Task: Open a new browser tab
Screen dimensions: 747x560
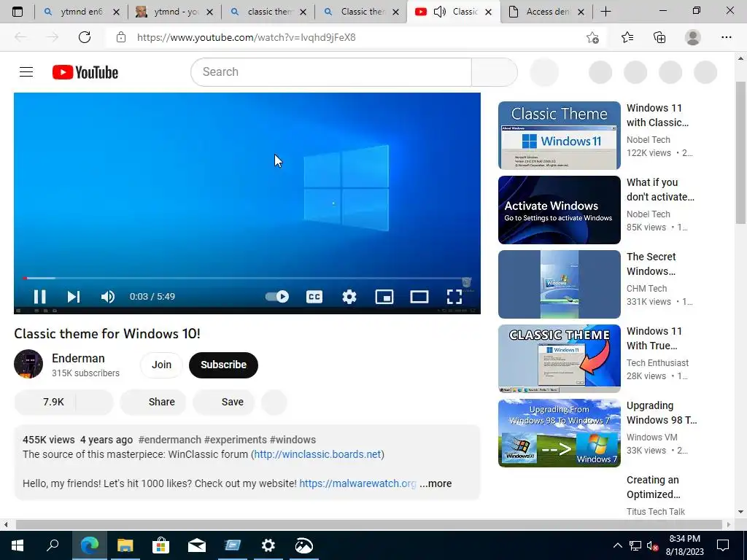Action: point(605,12)
